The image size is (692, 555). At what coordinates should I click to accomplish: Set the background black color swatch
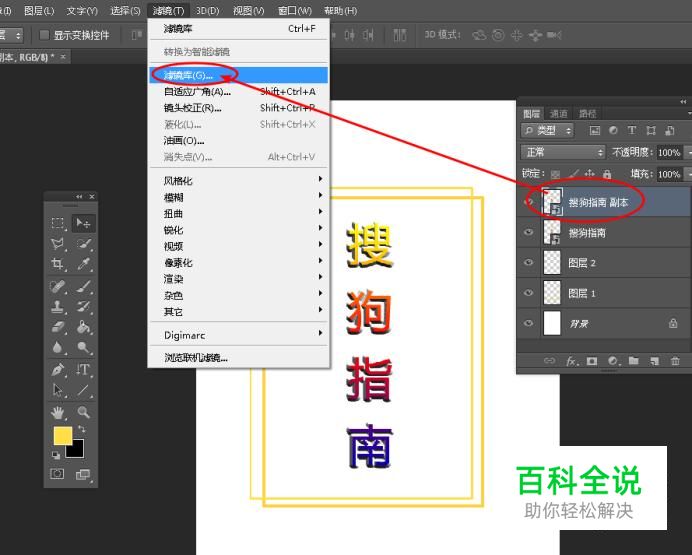pyautogui.click(x=77, y=451)
